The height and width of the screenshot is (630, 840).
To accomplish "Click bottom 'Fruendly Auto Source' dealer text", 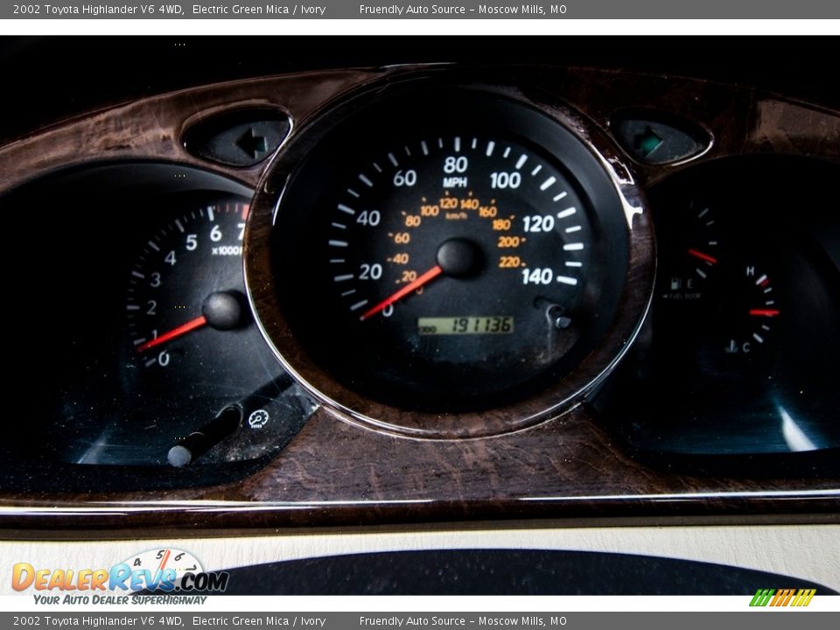I will pos(412,621).
